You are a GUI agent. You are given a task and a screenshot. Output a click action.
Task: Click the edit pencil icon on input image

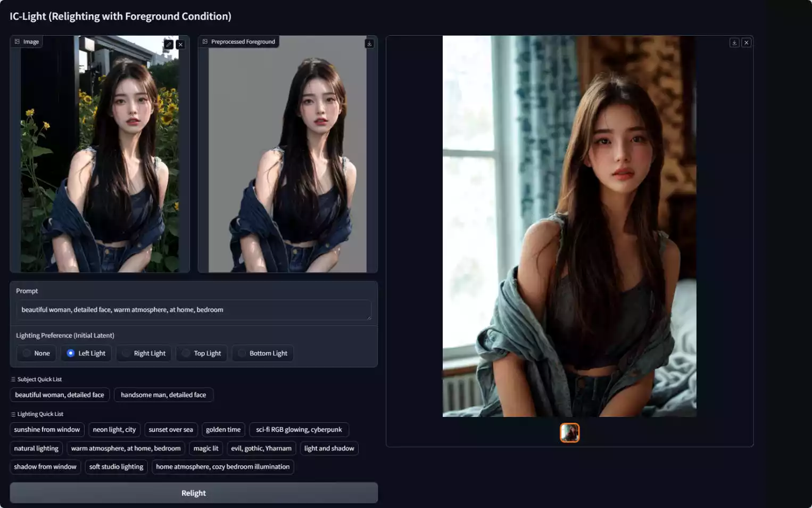coord(169,44)
